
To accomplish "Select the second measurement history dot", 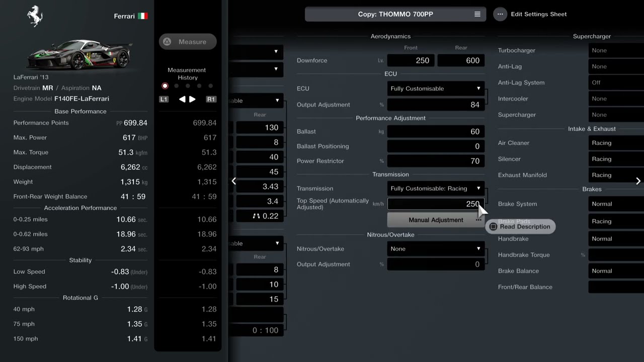I will pos(177,86).
